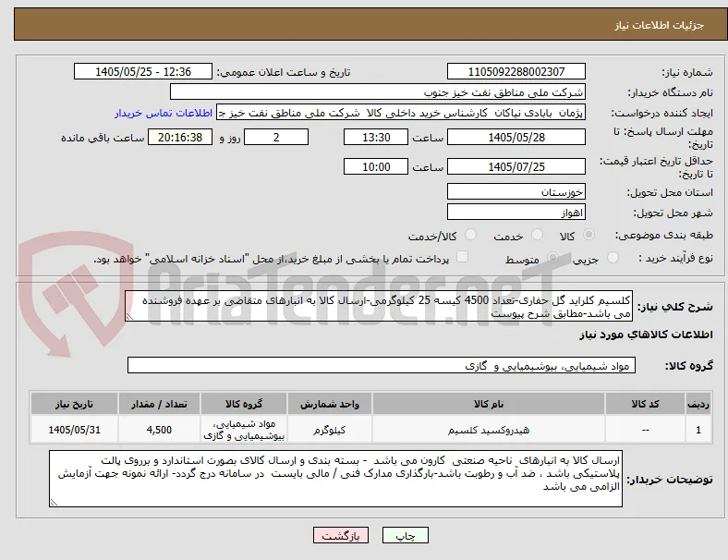Screen dimensions: 728x560
Task: Click the گروه کالا column header in table
Action: 244,404
